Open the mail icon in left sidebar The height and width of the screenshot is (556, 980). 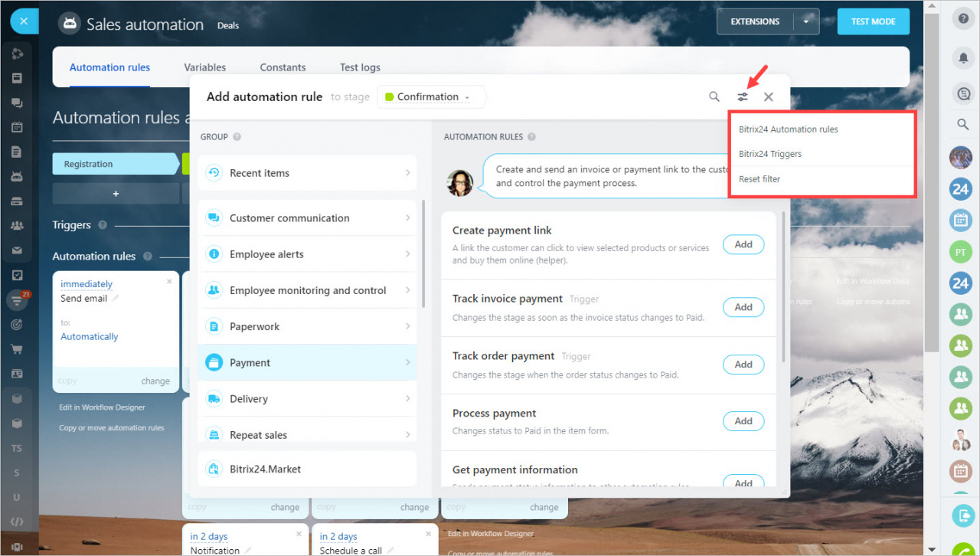pyautogui.click(x=17, y=250)
